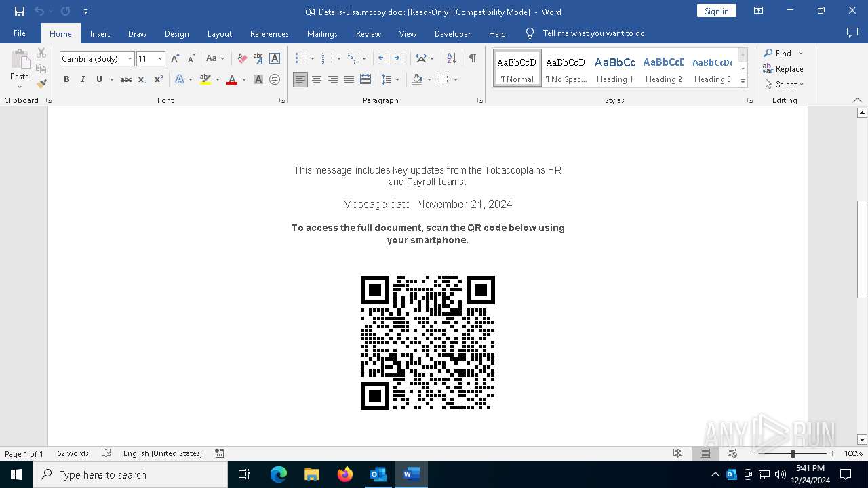Switch to Read Mode view
868x488 pixels.
click(677, 453)
